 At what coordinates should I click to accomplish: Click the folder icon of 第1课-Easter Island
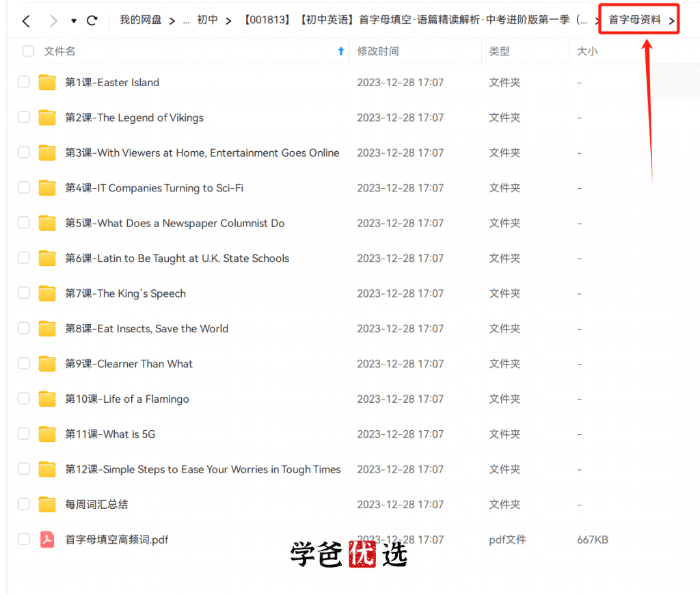47,82
